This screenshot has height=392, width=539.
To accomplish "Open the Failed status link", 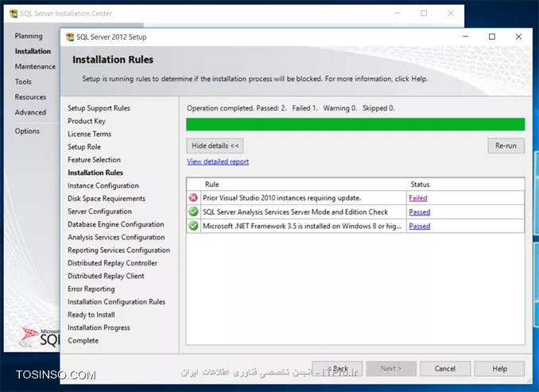I will coord(418,198).
